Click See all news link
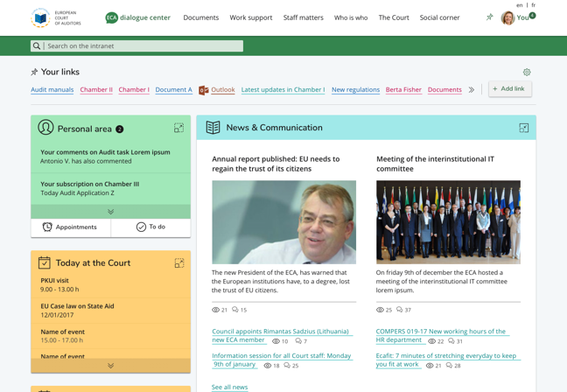 click(x=229, y=388)
